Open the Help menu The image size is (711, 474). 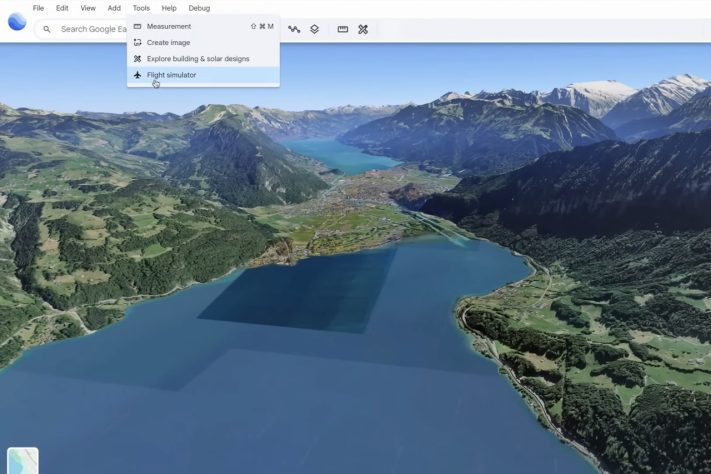click(169, 8)
